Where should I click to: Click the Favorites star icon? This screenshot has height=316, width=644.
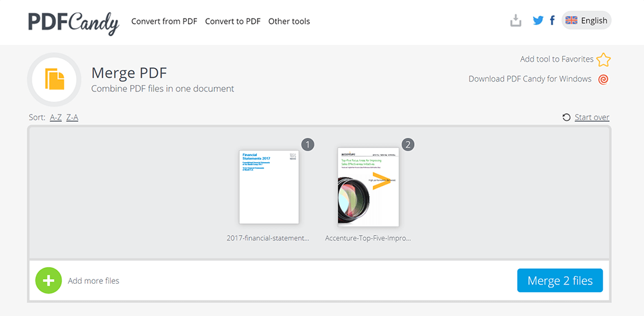(603, 60)
